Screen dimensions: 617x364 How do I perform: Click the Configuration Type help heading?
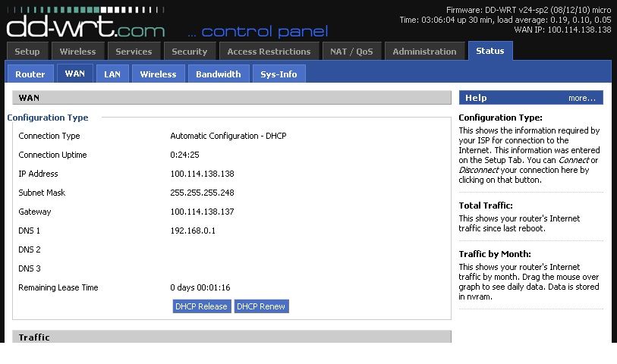[x=501, y=118]
